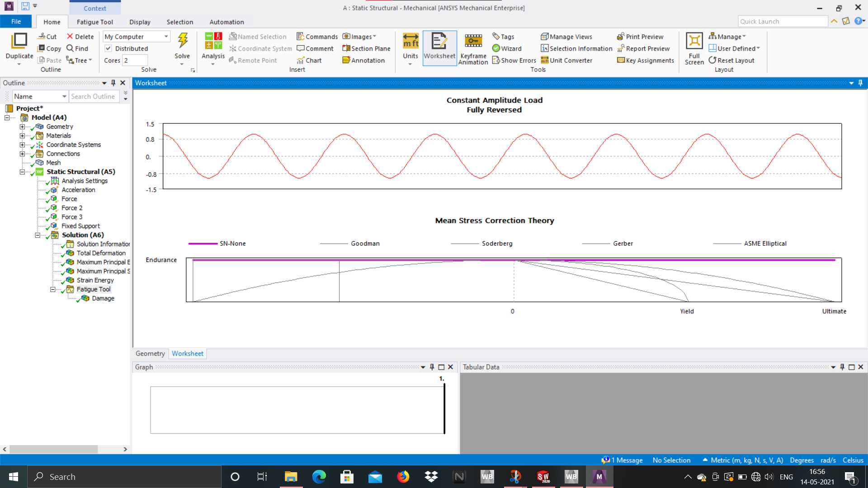Select Total Deformation in the tree

(x=101, y=253)
